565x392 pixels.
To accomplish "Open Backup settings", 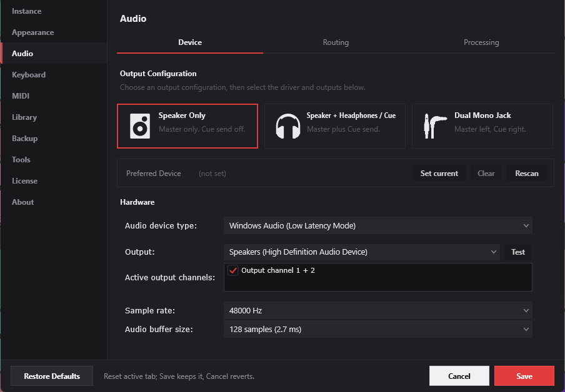I will point(54,138).
